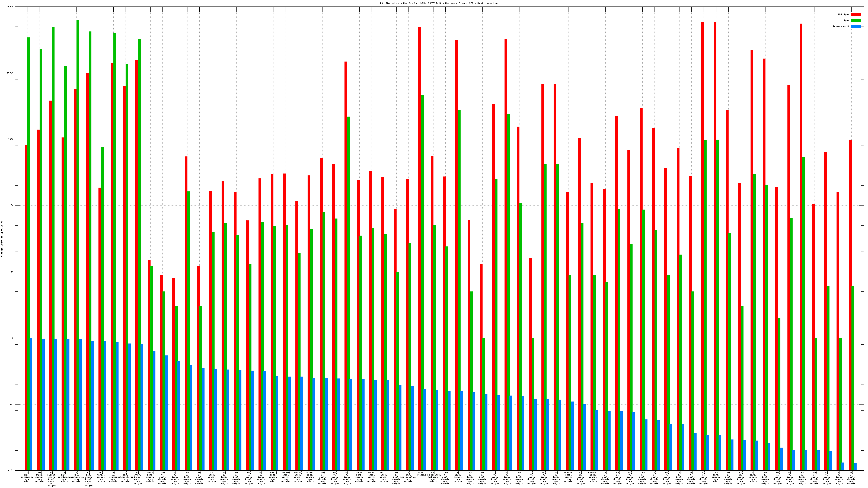Click the 100000 y-axis tick label

pos(10,7)
